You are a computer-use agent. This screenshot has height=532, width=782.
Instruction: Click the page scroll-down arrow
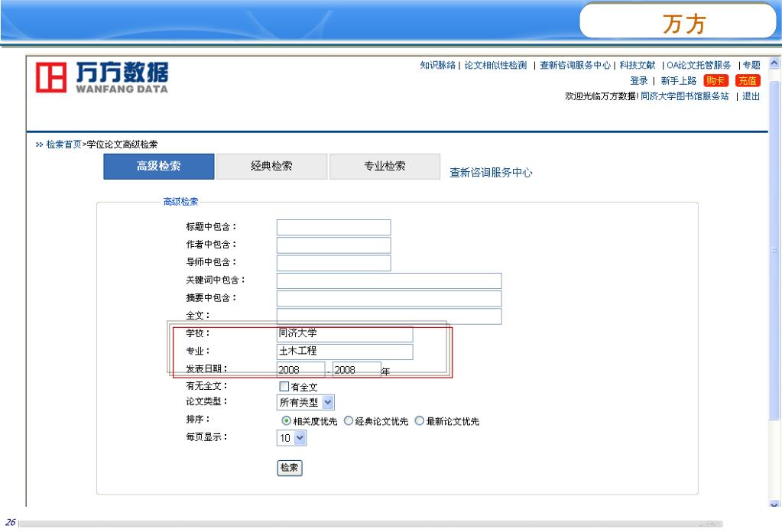click(x=774, y=504)
